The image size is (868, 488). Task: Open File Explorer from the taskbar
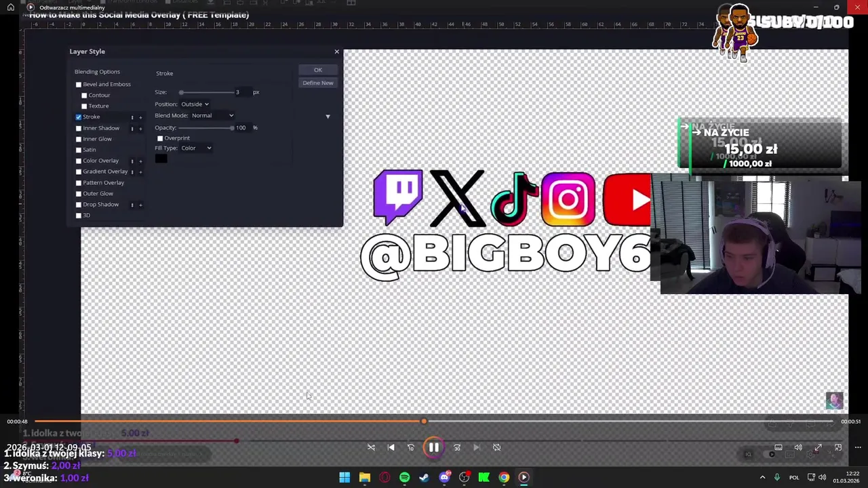(364, 477)
